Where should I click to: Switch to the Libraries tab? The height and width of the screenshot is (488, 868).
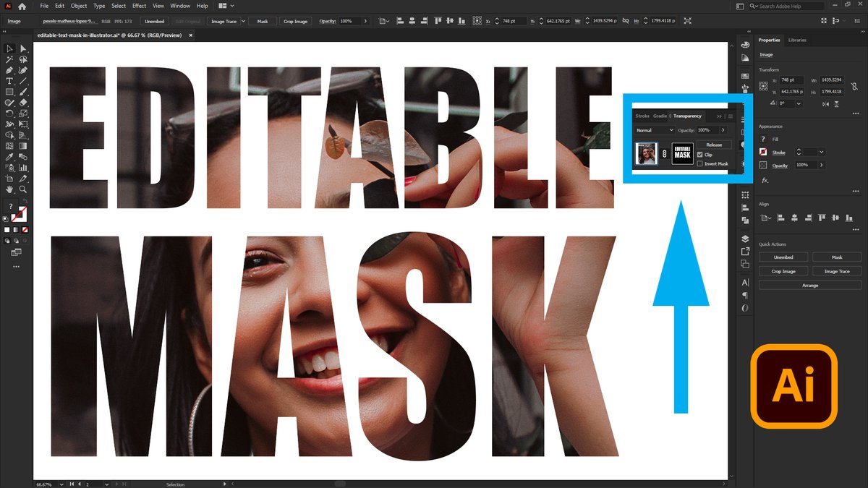tap(797, 40)
